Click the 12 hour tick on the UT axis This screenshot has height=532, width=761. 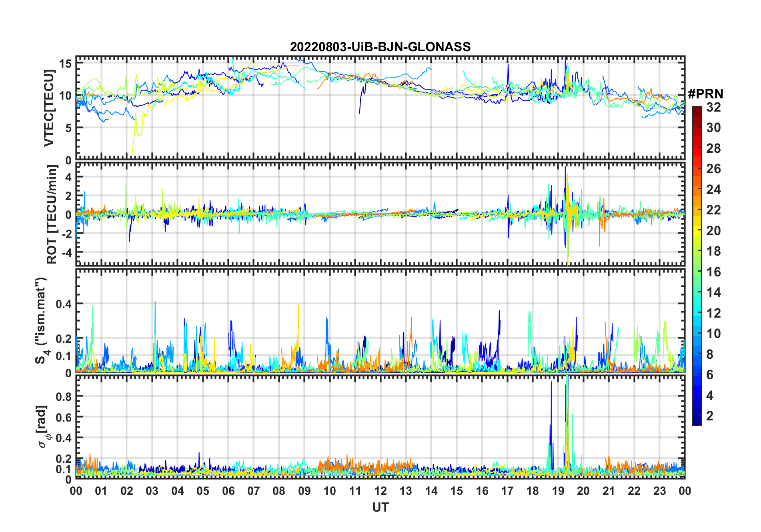tap(380, 491)
